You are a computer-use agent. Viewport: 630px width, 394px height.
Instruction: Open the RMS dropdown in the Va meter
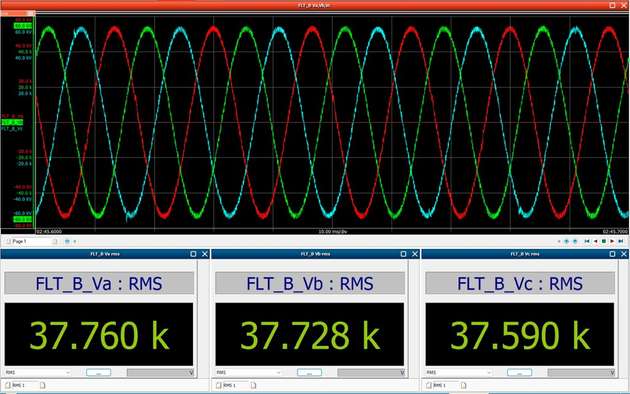point(38,373)
